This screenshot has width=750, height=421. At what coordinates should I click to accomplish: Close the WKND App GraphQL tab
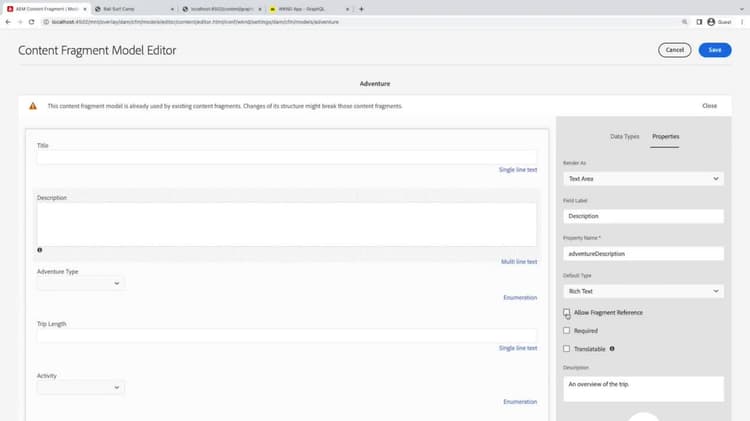click(x=347, y=9)
